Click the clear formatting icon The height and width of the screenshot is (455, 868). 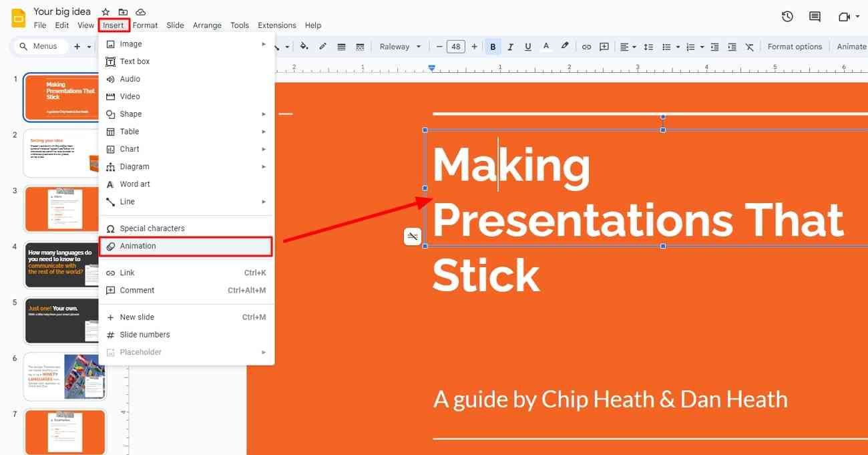[x=749, y=47]
